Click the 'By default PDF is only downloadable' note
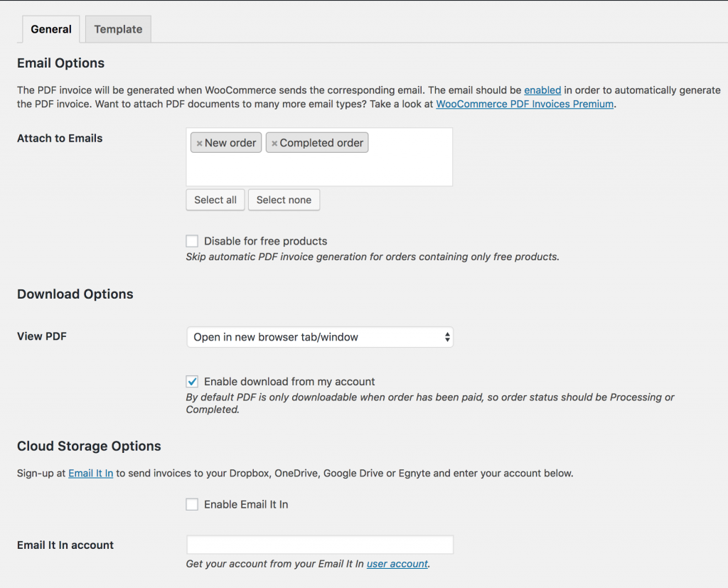The width and height of the screenshot is (728, 588). (x=430, y=403)
